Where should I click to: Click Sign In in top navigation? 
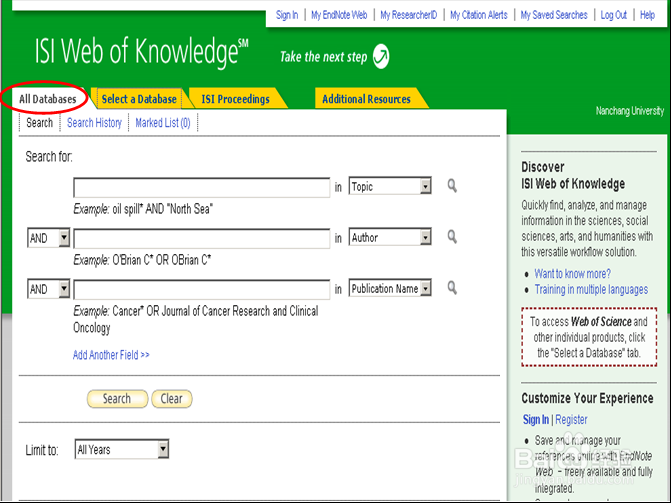pos(287,15)
